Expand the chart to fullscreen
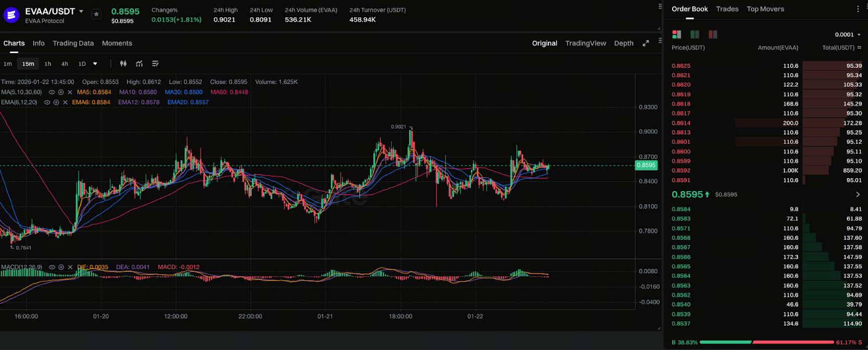868x350 pixels. click(646, 43)
